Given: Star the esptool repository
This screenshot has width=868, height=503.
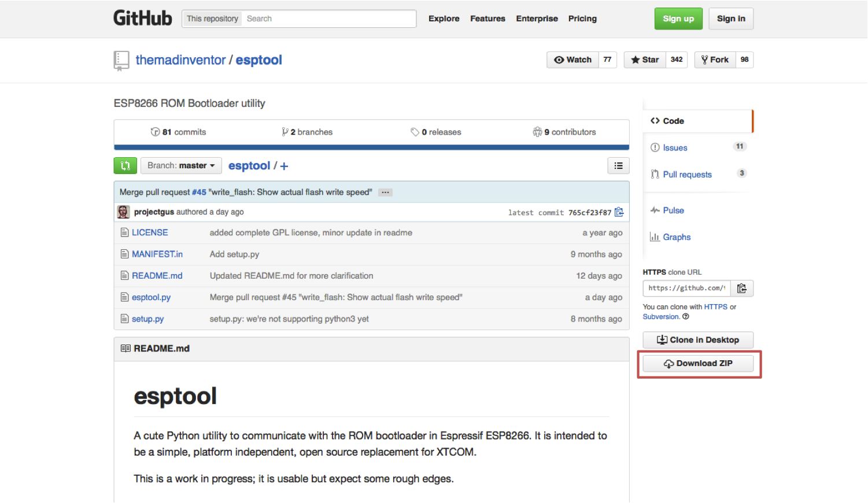Looking at the screenshot, I should (x=645, y=60).
